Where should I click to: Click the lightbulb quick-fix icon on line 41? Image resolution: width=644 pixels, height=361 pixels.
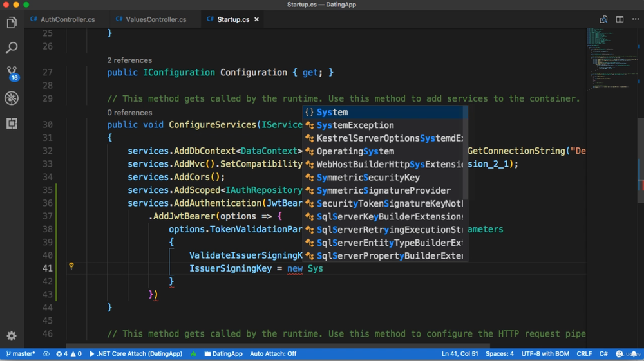coord(71,266)
